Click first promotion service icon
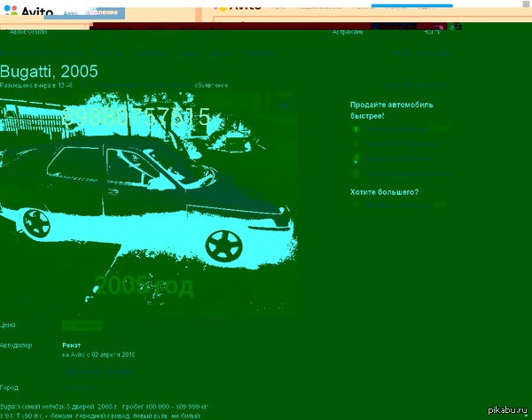Screen dimensions: 532x420 point(356,129)
